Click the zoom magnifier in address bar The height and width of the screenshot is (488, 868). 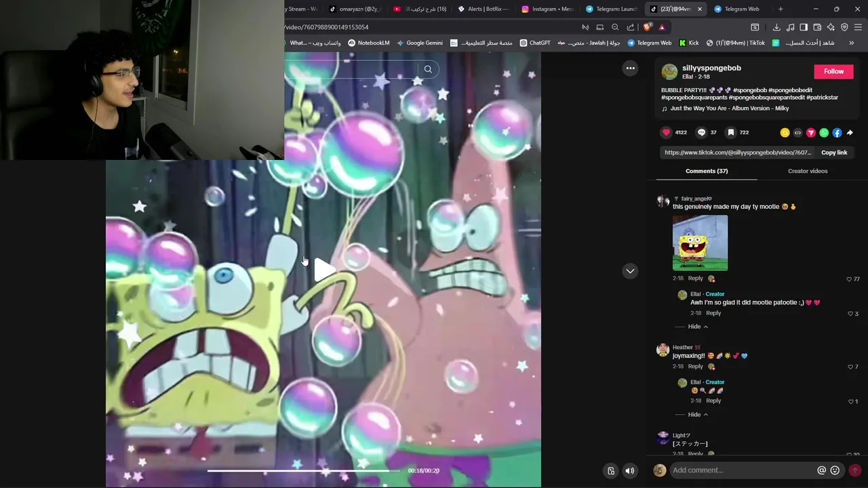(x=615, y=27)
